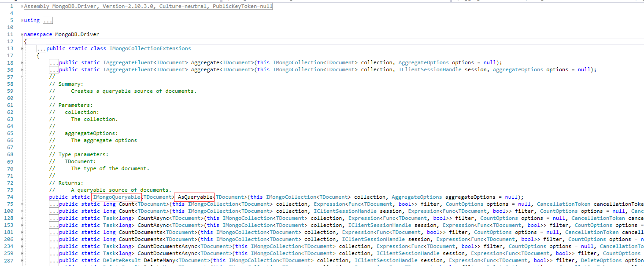Screen dimensions: 644x266
Task: Click the margin plus sign on line 18
Action: (22, 62)
